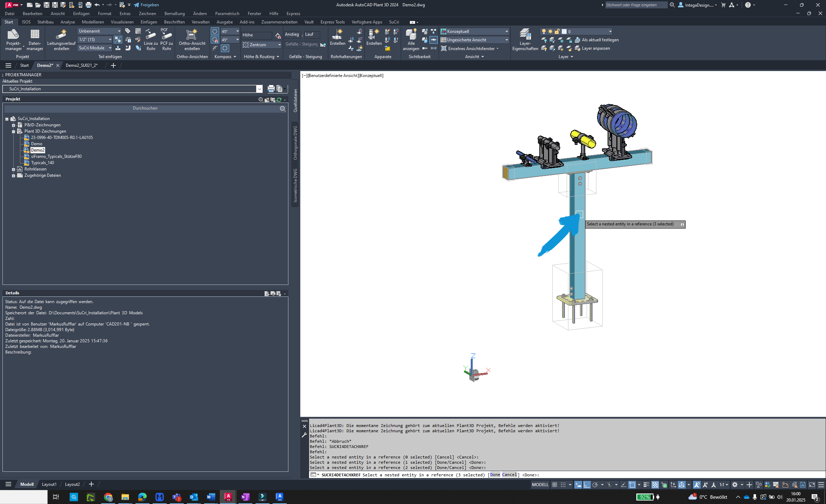Open Microsoft Word from taskbar

(x=211, y=497)
